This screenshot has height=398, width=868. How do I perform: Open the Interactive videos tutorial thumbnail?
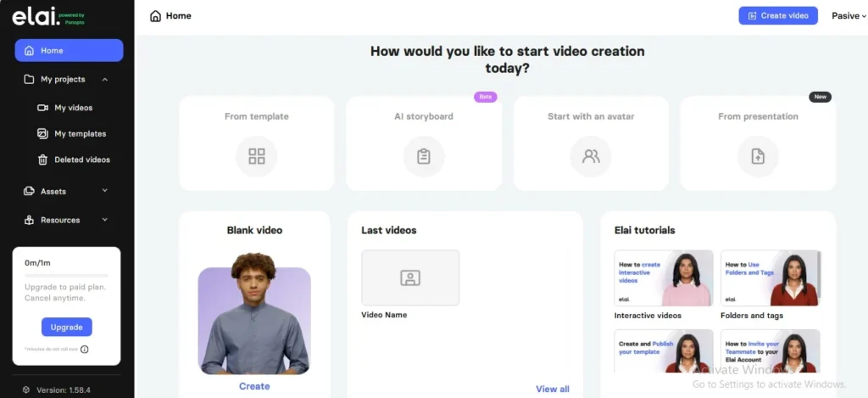click(x=664, y=278)
